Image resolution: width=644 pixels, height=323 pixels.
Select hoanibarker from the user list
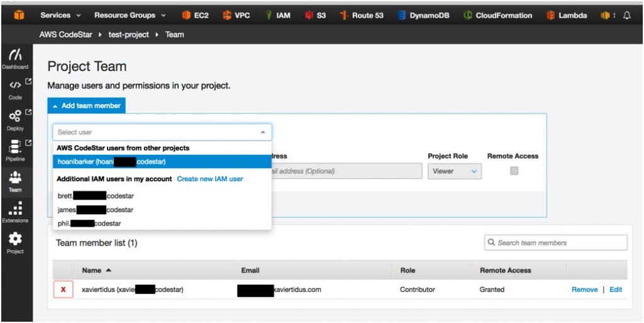pyautogui.click(x=162, y=162)
